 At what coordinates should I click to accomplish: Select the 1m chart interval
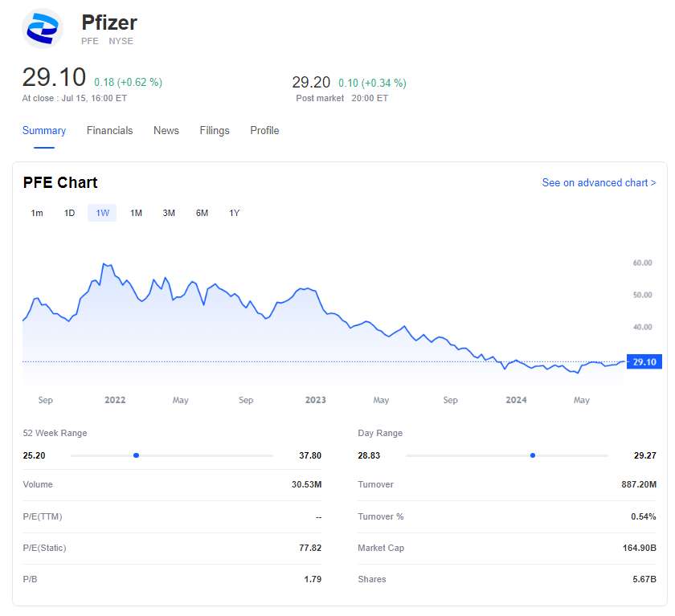coord(37,213)
